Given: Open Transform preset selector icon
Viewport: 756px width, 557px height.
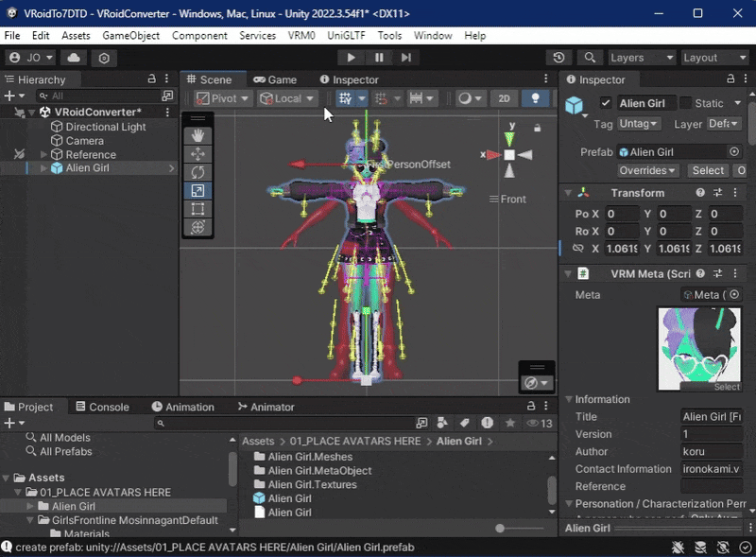Looking at the screenshot, I should tap(718, 193).
